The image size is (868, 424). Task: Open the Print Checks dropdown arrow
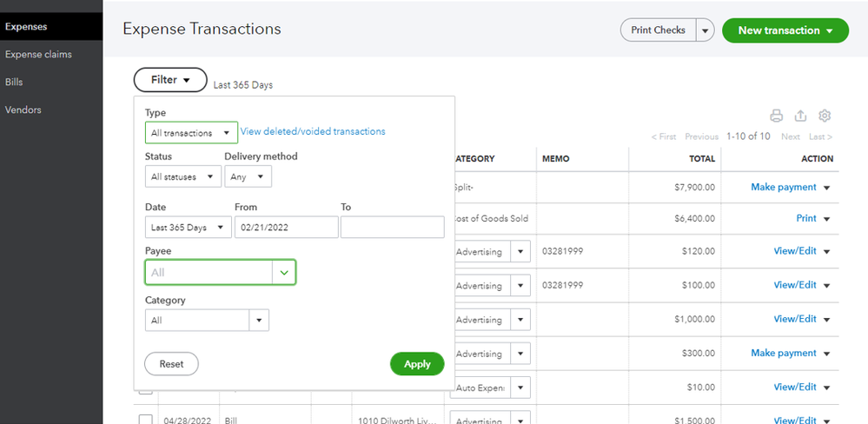point(706,30)
